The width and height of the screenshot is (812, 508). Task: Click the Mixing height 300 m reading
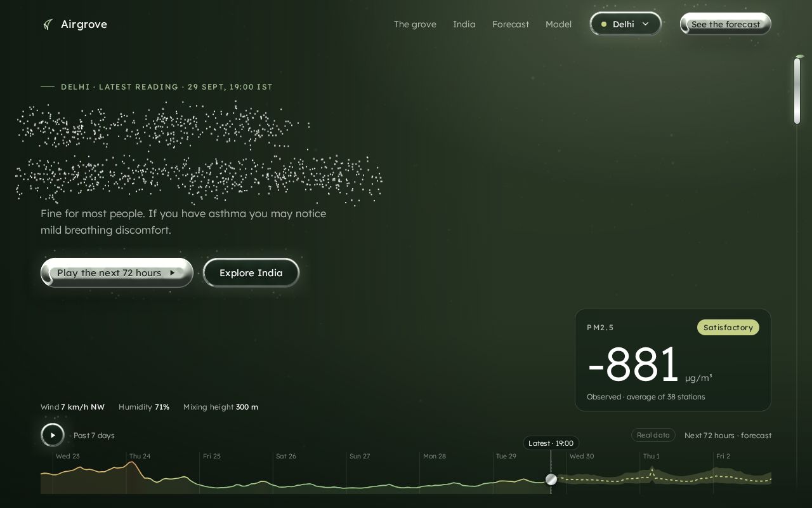(221, 407)
